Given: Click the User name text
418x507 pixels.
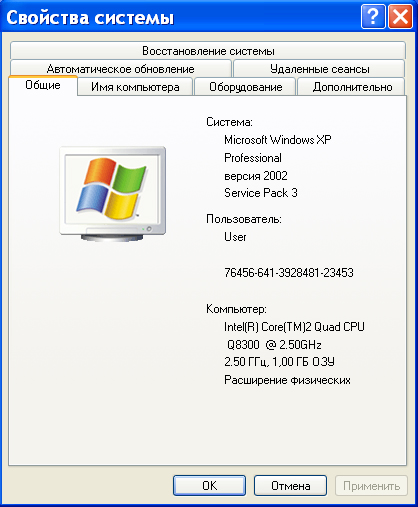Looking at the screenshot, I should 235,237.
